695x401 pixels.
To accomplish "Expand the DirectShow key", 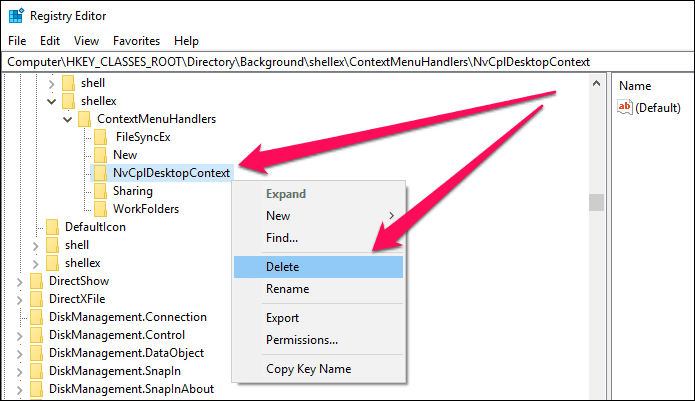I will 20,282.
